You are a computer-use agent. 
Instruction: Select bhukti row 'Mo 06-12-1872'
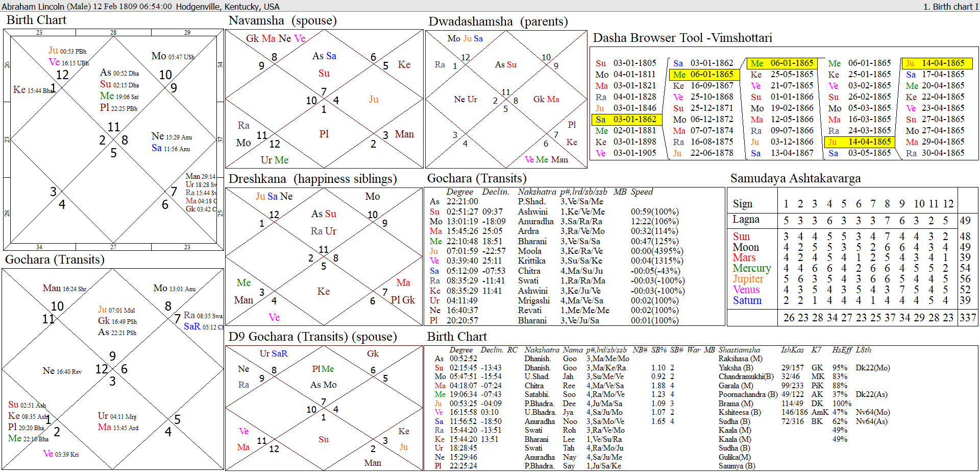[x=703, y=120]
